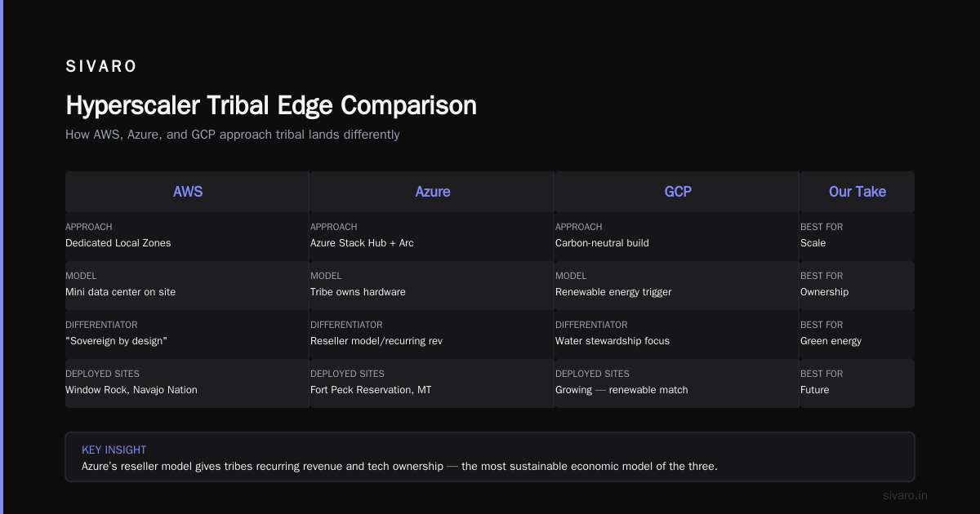The height and width of the screenshot is (514, 980).
Task: Click the subtitle about AWS, Azure, and GCP
Action: pyautogui.click(x=233, y=135)
